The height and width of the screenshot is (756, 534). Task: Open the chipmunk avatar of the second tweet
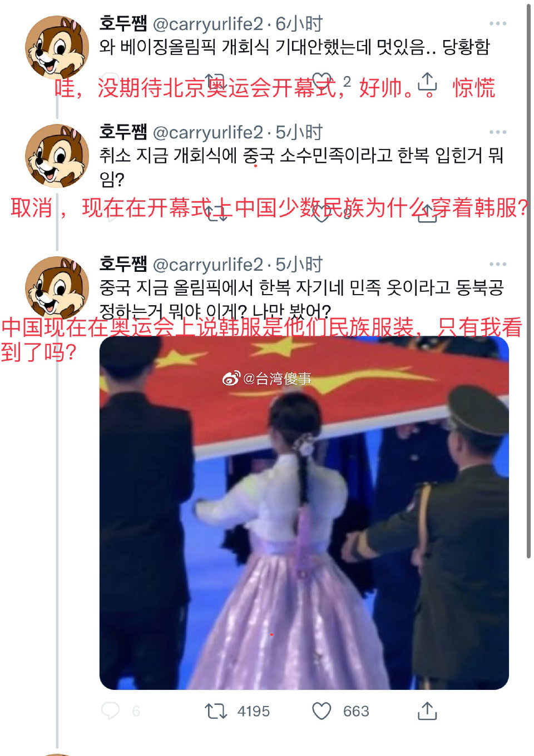click(x=57, y=156)
